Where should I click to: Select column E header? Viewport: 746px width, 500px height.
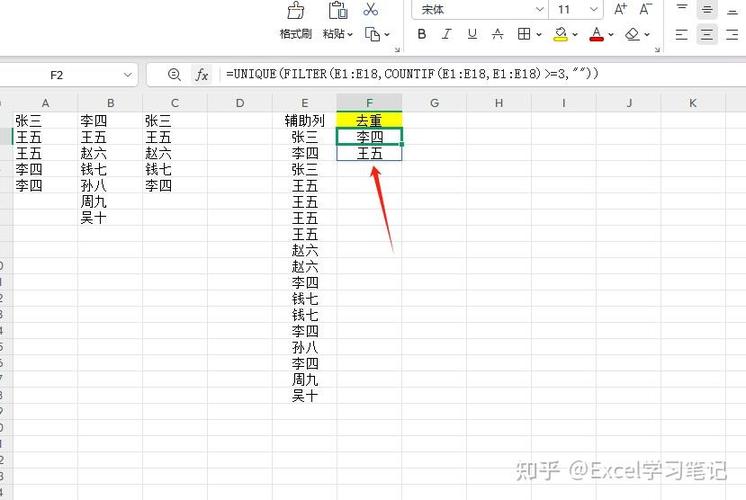[x=304, y=103]
